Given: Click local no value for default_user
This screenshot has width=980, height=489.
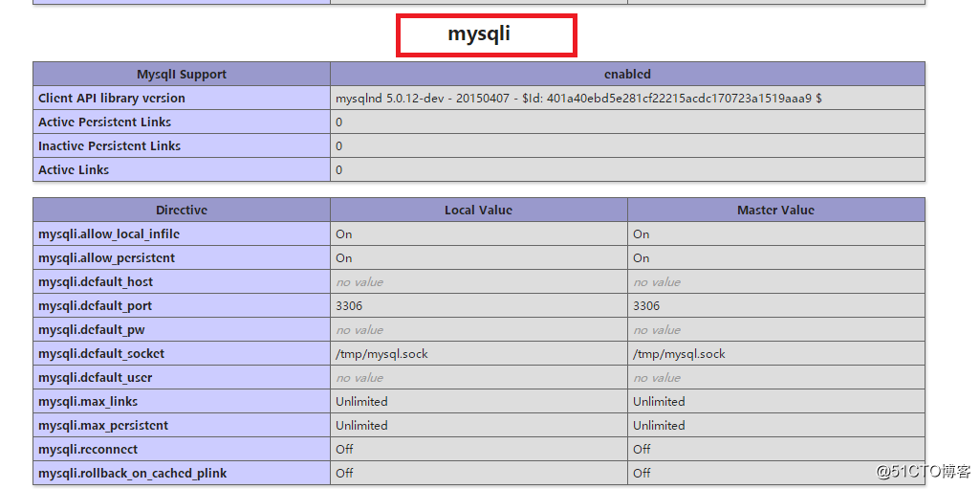Looking at the screenshot, I should (359, 378).
